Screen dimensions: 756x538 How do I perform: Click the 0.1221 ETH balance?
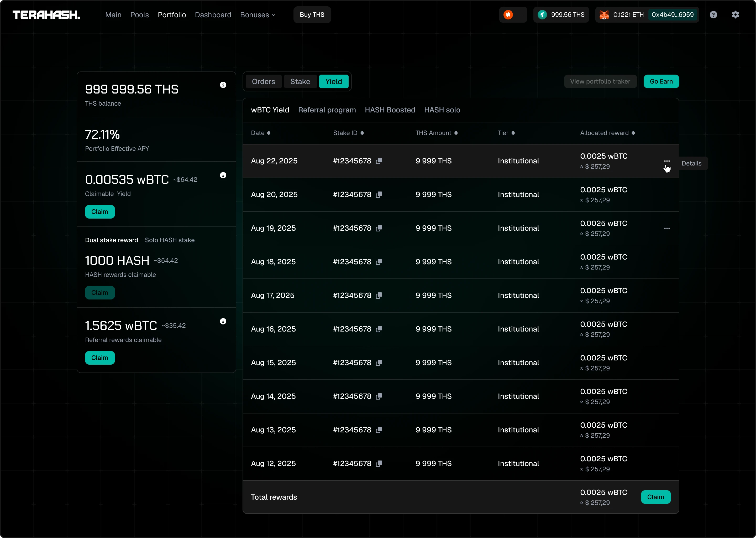pos(628,14)
